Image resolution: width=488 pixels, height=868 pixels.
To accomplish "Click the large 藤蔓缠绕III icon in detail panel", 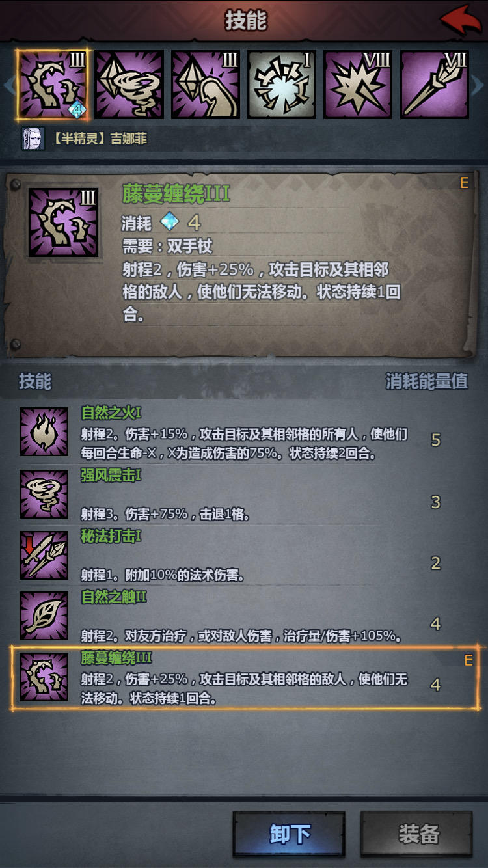I will pyautogui.click(x=63, y=222).
